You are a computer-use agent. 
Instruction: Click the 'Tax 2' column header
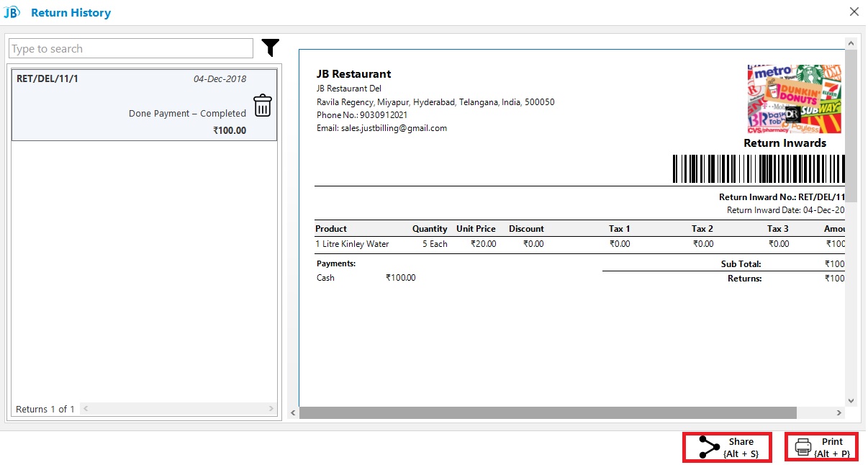click(702, 229)
